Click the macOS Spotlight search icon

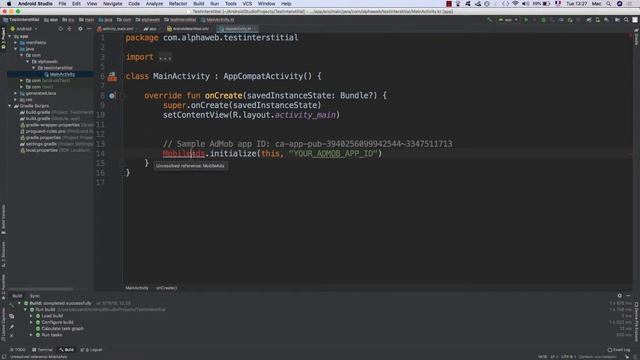(609, 4)
